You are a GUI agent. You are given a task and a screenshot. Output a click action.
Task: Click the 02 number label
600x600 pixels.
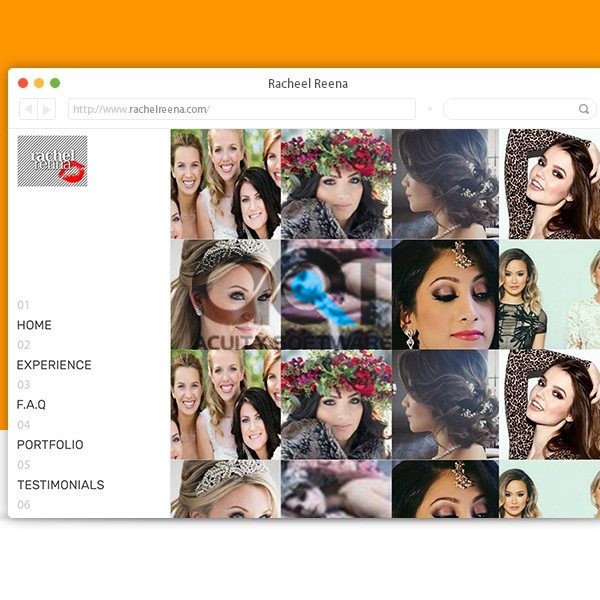24,345
